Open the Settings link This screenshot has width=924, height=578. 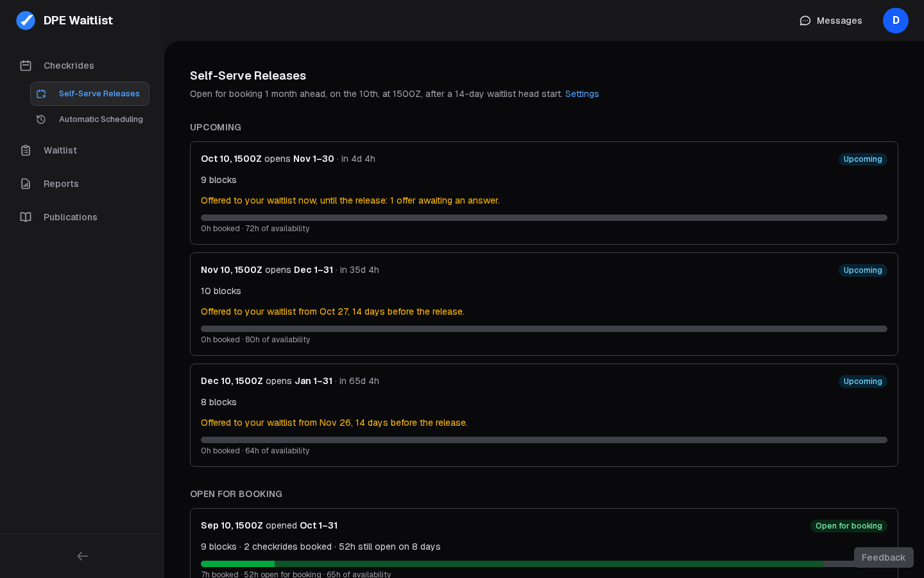point(582,94)
